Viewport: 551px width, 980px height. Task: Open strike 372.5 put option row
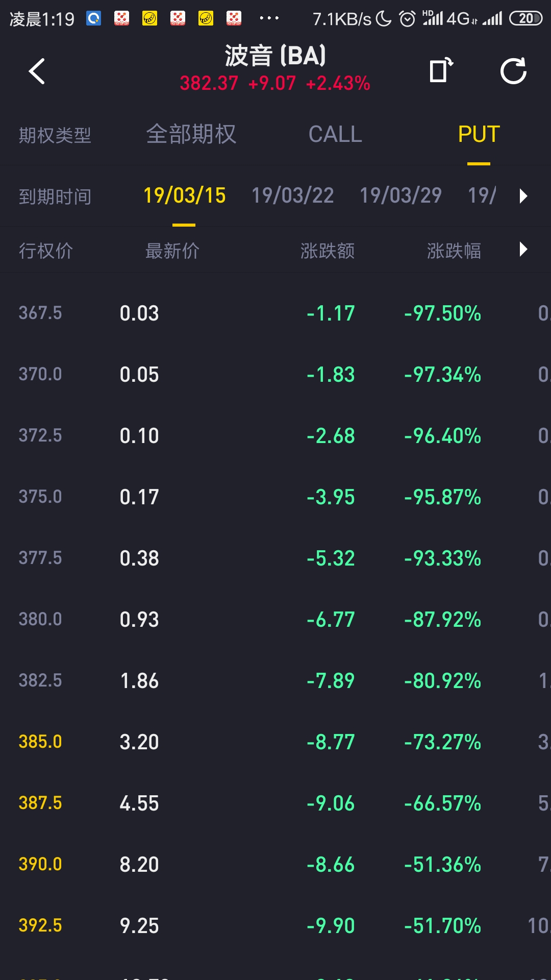click(275, 435)
